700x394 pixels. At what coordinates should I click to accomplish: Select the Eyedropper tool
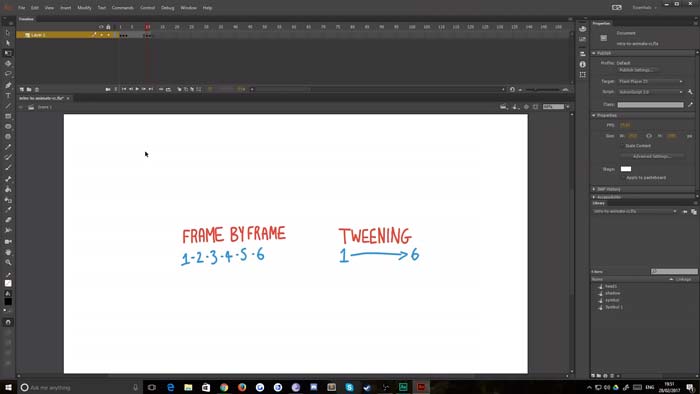click(8, 210)
